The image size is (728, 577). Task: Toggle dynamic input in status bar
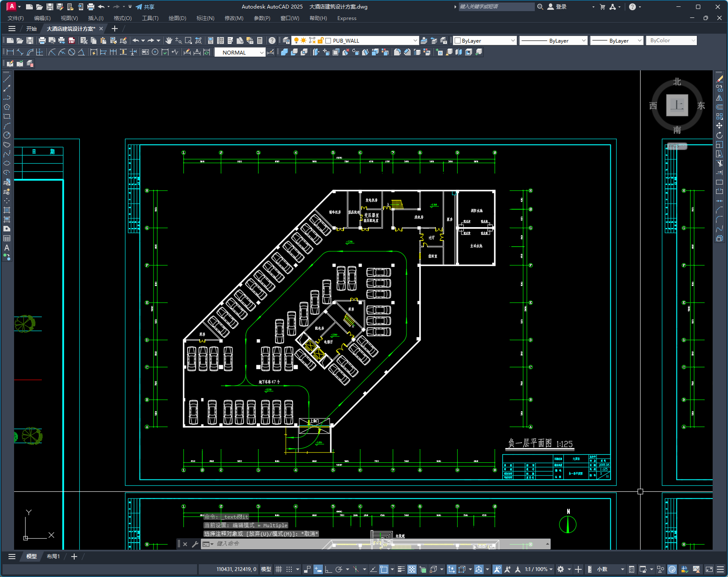[x=318, y=569]
